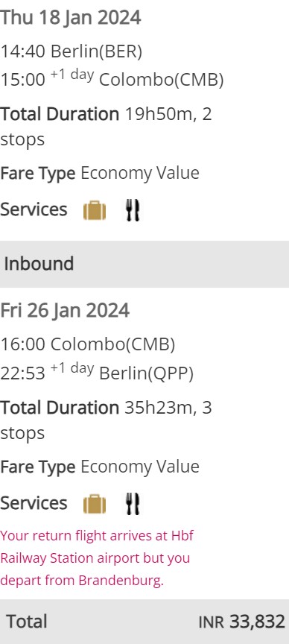The width and height of the screenshot is (289, 644).
Task: Click the outbound Fare Type Economy Value
Action: point(100,174)
